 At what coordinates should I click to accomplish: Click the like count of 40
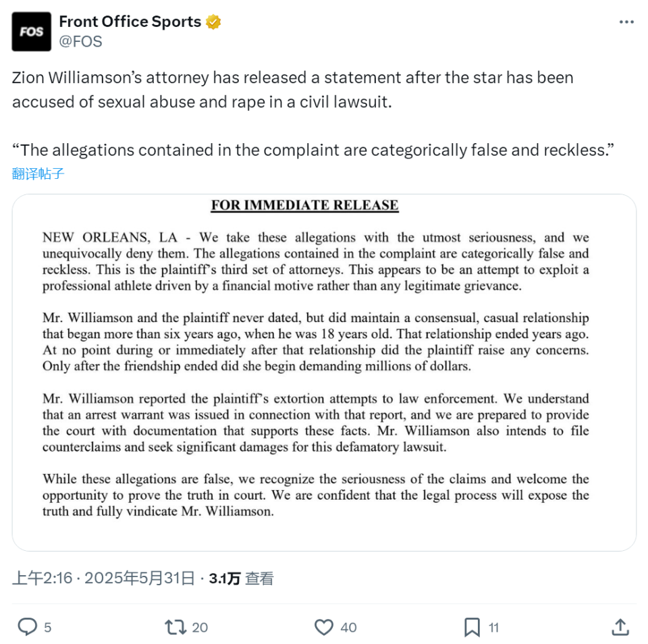[348, 627]
